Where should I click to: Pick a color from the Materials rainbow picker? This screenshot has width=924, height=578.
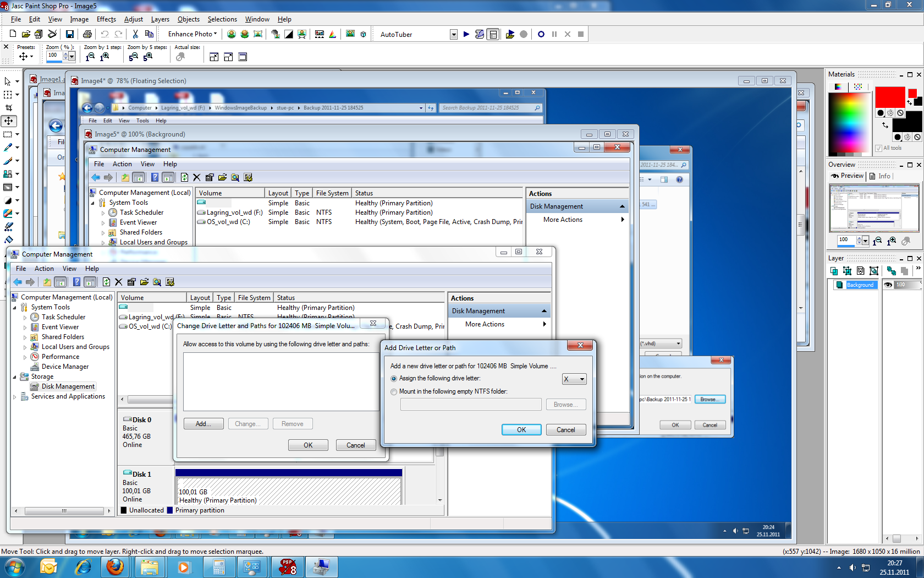coord(850,124)
